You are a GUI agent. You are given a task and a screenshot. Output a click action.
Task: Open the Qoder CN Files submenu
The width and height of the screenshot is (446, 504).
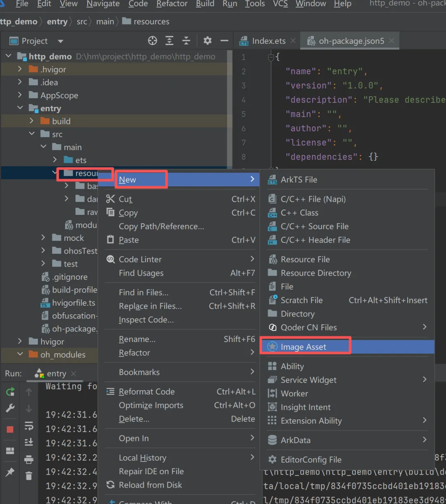click(347, 328)
